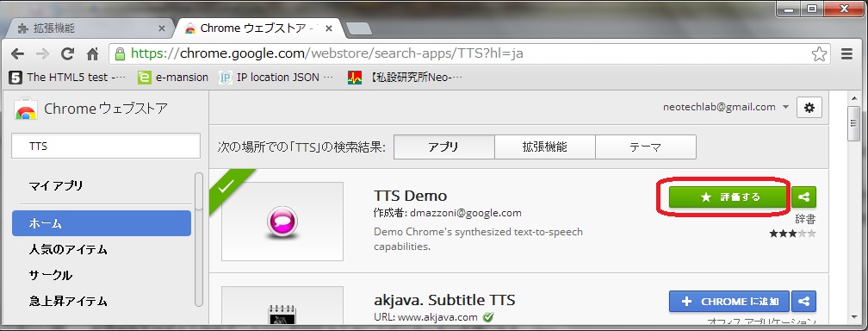Open the IP location JSON bookmark
The image size is (868, 331).
point(276,78)
